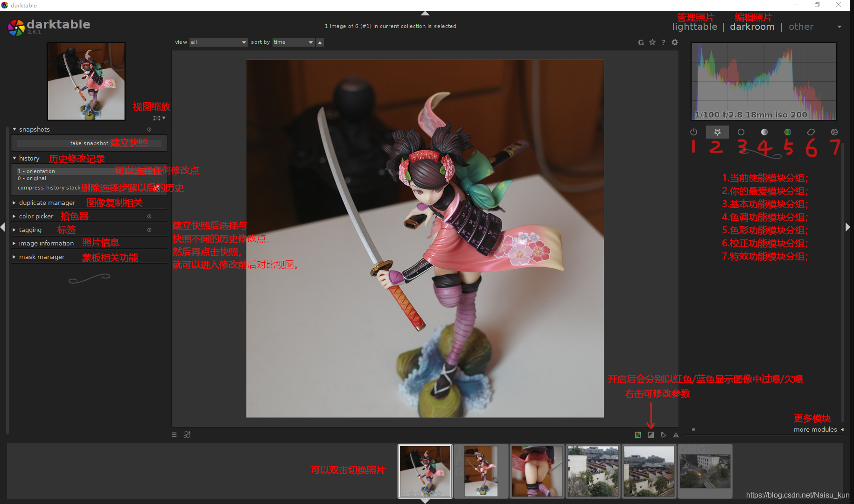Switch to lighttable view

click(x=694, y=27)
